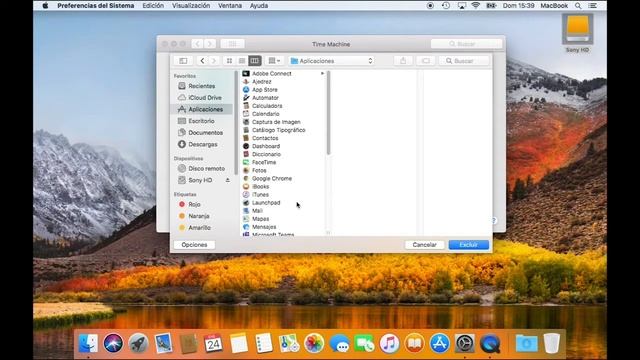Image resolution: width=640 pixels, height=360 pixels.
Task: Click the Time Machine help button
Action: tap(494, 220)
